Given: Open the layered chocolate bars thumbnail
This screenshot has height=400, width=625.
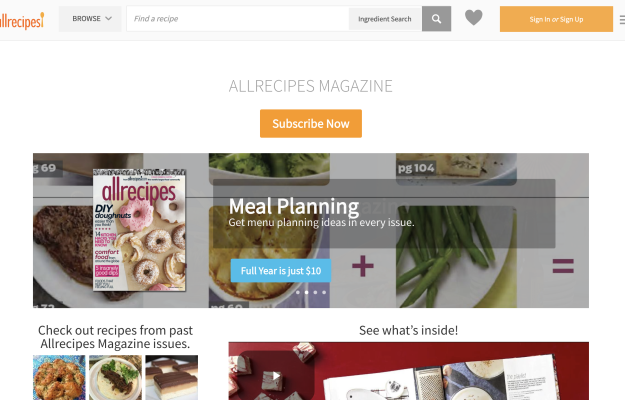Looking at the screenshot, I should (x=171, y=377).
